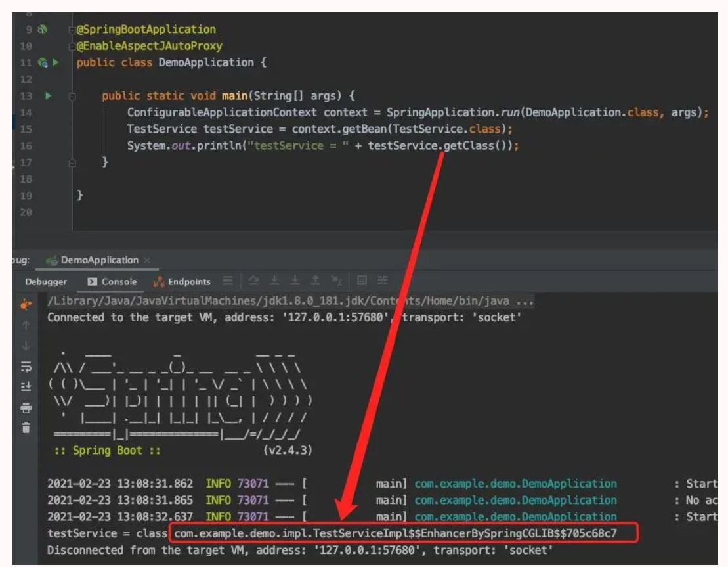Click the folded java command path line in console
The image size is (728, 567).
[x=291, y=301]
